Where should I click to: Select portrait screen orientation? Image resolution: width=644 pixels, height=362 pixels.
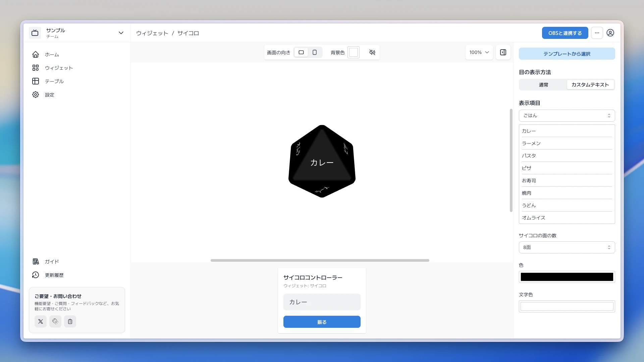coord(315,52)
